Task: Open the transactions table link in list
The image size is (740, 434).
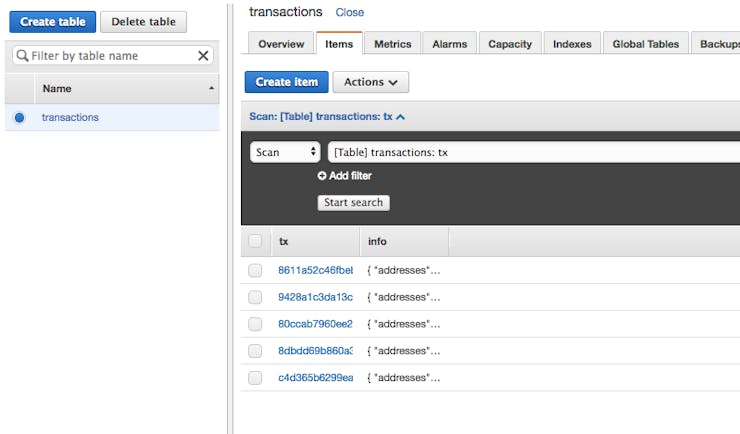Action: pos(70,117)
